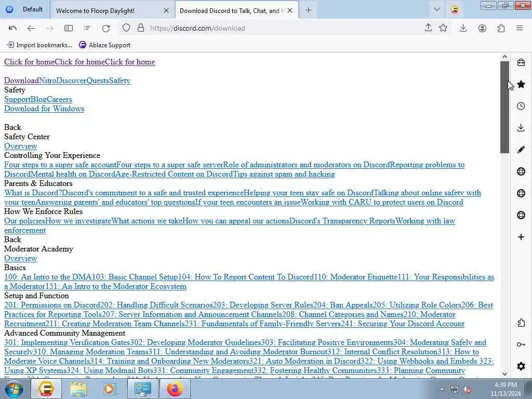This screenshot has height=399, width=532.
Task: Click the forward navigation arrow
Action: pos(49,28)
